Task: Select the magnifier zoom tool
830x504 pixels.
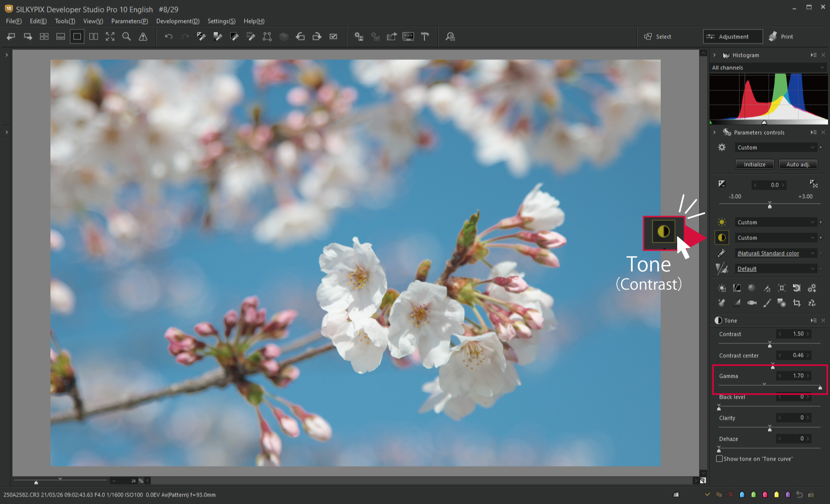Action: pos(126,36)
